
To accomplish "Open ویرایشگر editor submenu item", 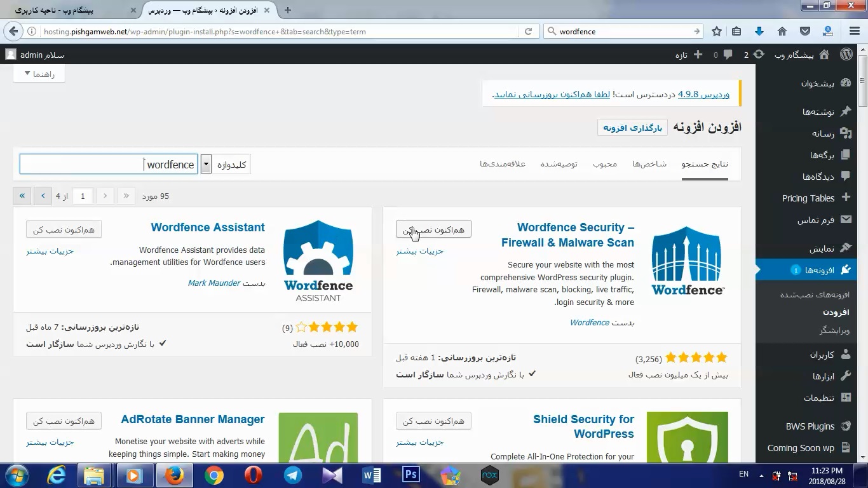I will [x=834, y=330].
